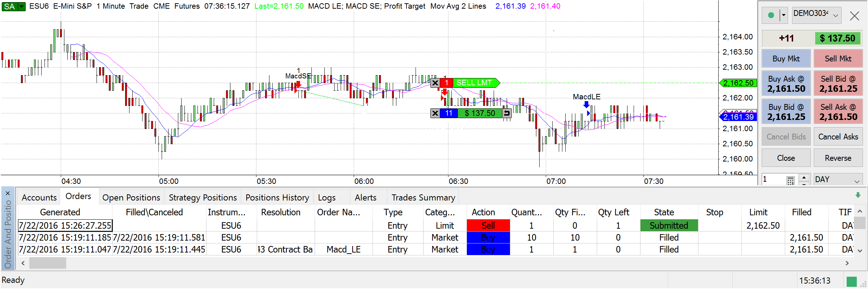Open the quantity calculator icon
868x289 pixels.
pos(790,180)
